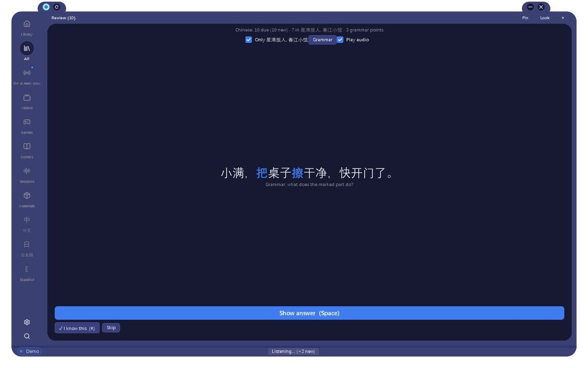588x368 pixels.
Task: Toggle the Play audio checkbox
Action: pyautogui.click(x=340, y=40)
